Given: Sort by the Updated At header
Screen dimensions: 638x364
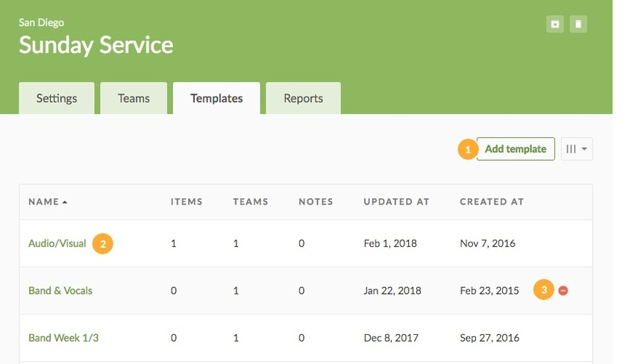Looking at the screenshot, I should point(396,201).
